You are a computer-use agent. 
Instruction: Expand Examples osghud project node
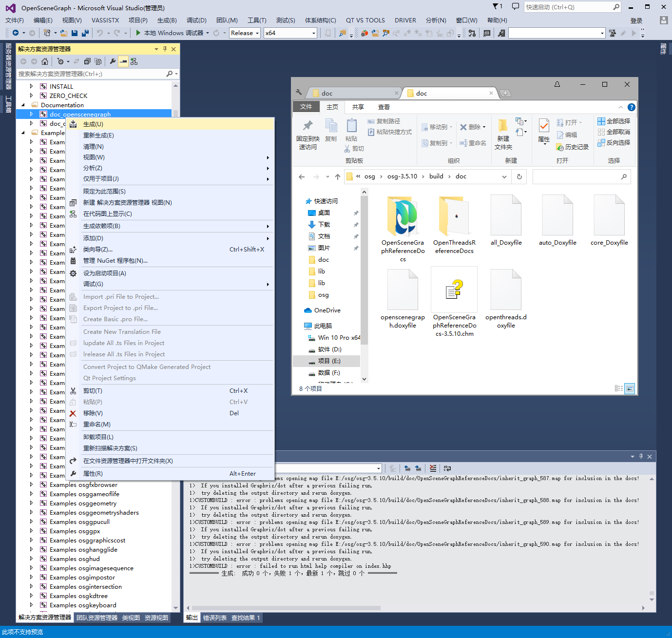[x=31, y=559]
